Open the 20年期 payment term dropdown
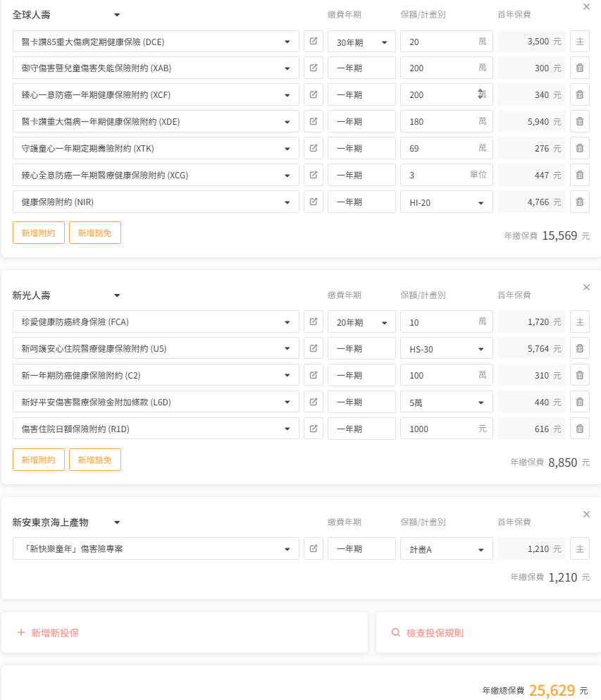 click(x=361, y=322)
